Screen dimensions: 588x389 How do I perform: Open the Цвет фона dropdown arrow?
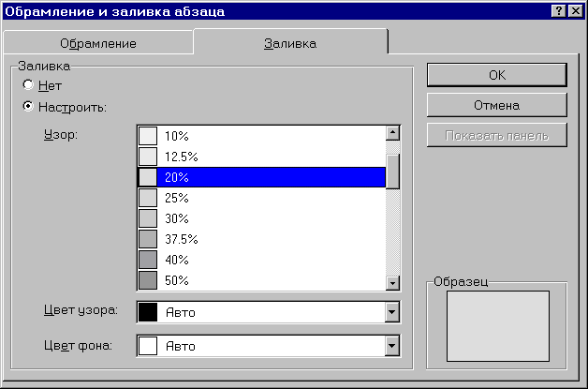click(393, 346)
